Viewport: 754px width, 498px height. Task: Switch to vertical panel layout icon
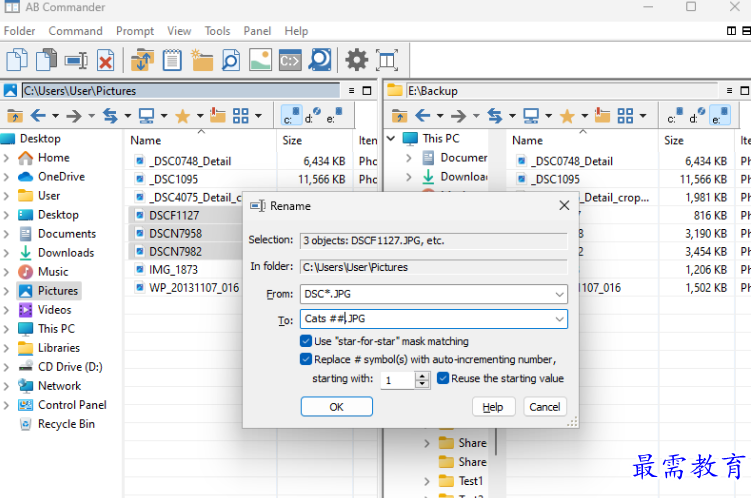pyautogui.click(x=731, y=31)
